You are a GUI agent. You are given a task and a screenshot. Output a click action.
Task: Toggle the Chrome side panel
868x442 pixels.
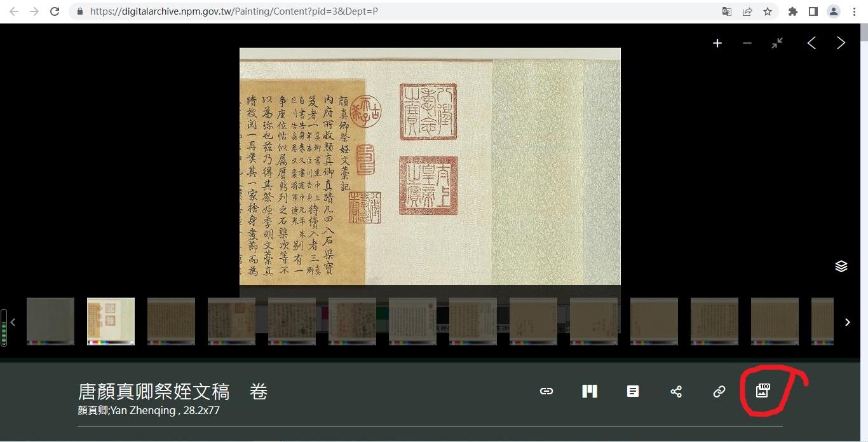coord(813,11)
